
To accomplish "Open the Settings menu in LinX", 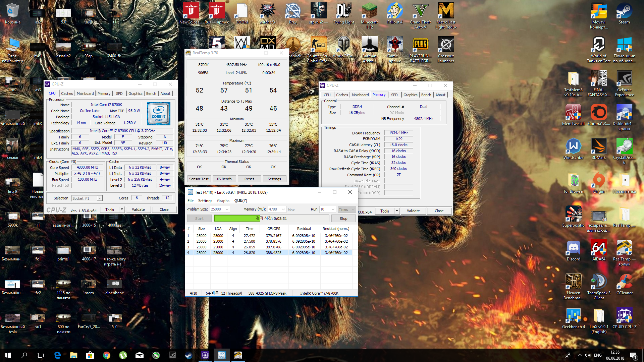I will tap(205, 201).
